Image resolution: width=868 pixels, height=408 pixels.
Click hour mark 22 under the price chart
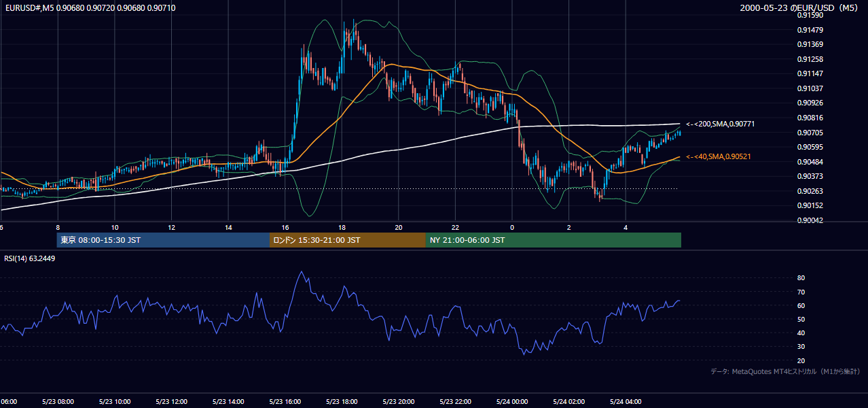click(455, 227)
